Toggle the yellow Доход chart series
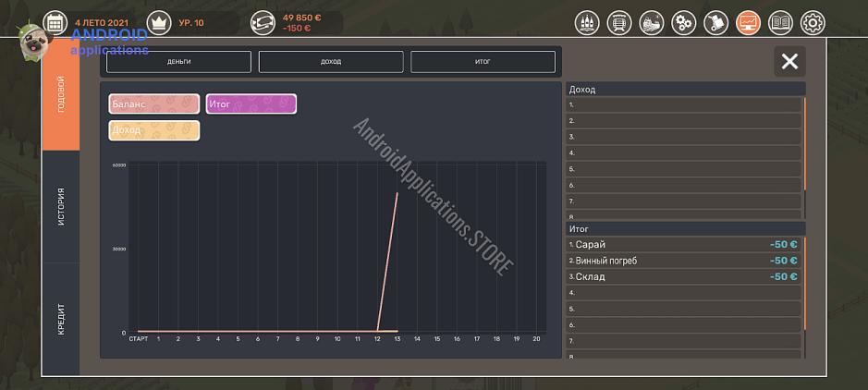The image size is (868, 390). [153, 130]
